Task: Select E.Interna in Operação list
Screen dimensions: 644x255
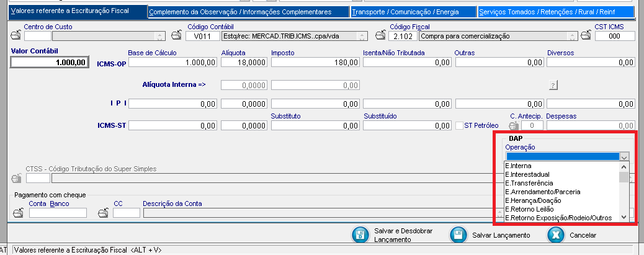Action: pos(561,166)
